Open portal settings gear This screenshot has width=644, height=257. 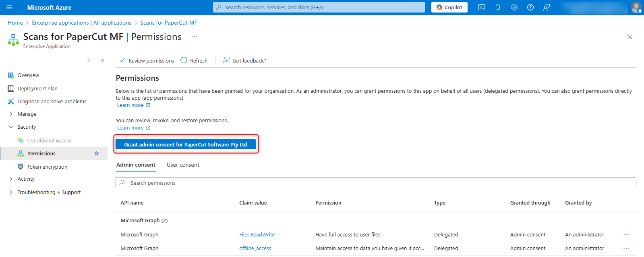tap(514, 7)
